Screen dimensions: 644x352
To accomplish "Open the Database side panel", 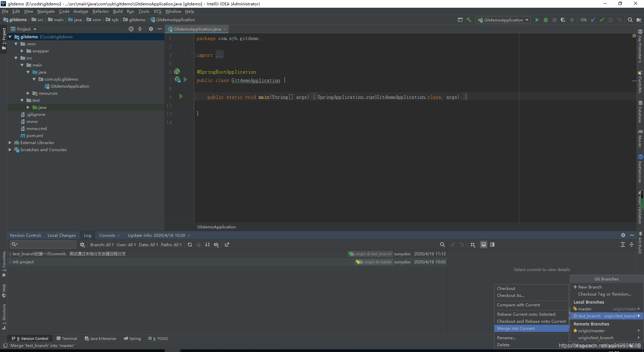I will [640, 112].
